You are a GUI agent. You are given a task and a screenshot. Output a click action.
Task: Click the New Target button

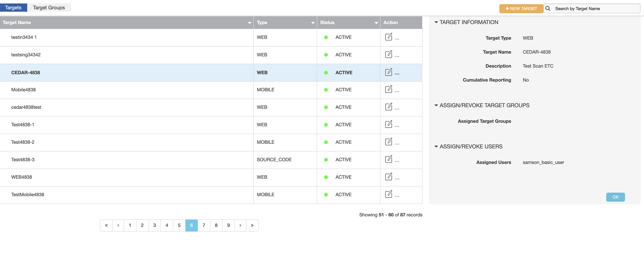pos(521,9)
